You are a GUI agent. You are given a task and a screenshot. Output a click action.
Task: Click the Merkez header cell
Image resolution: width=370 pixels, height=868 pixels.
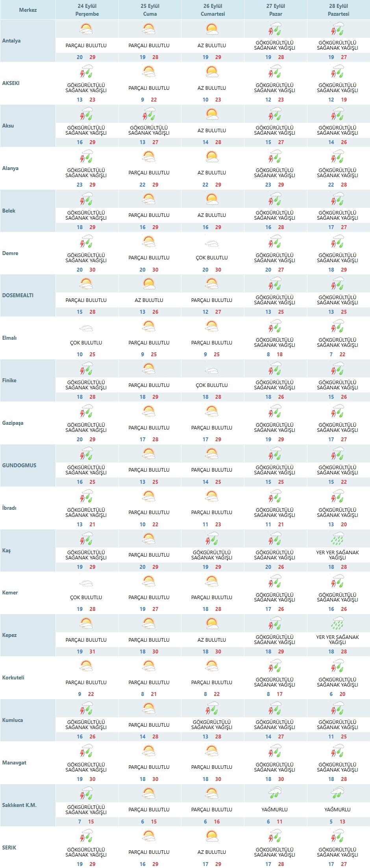(x=28, y=10)
